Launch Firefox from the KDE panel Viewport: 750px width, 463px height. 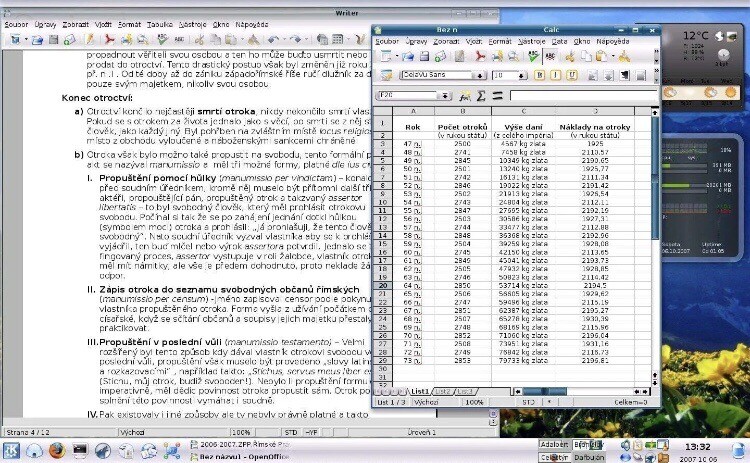pos(57,451)
